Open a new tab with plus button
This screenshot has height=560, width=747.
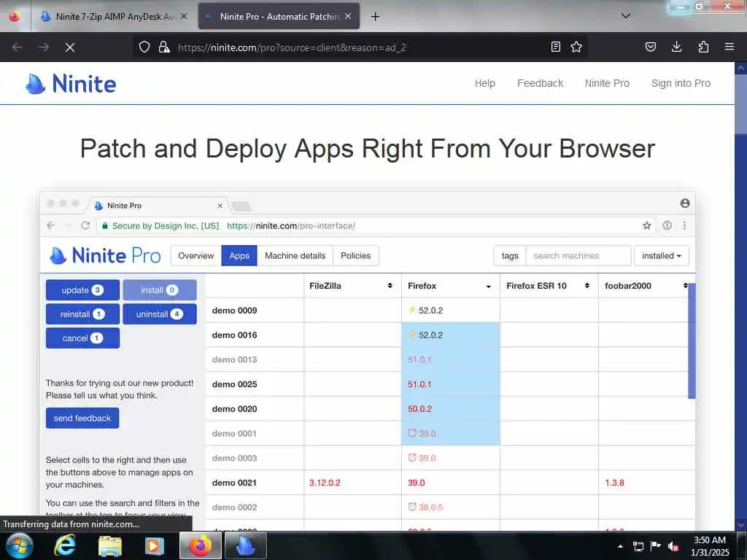coord(376,17)
